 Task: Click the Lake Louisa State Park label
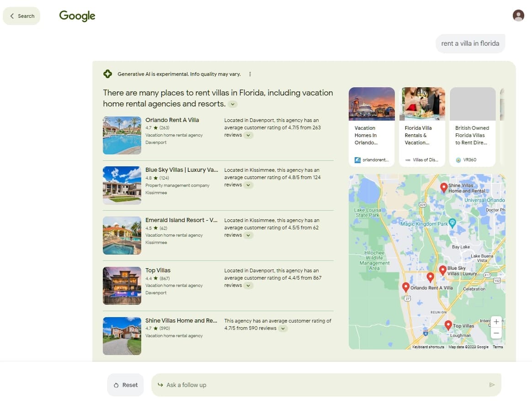pyautogui.click(x=367, y=212)
